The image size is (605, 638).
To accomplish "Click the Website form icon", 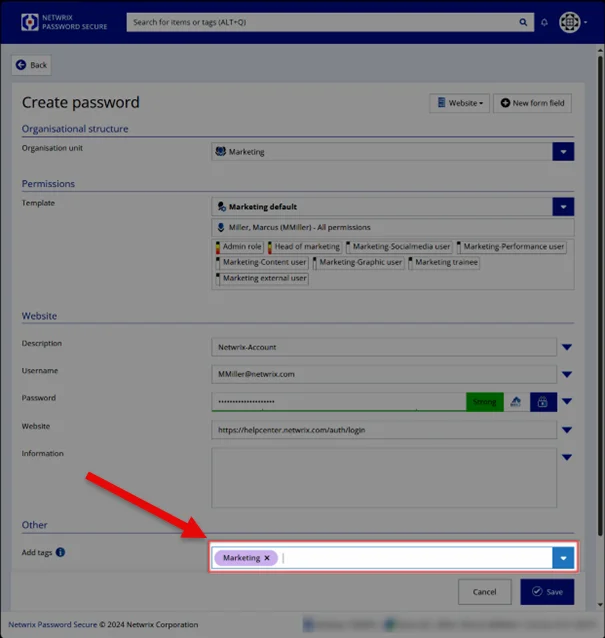I will point(441,103).
